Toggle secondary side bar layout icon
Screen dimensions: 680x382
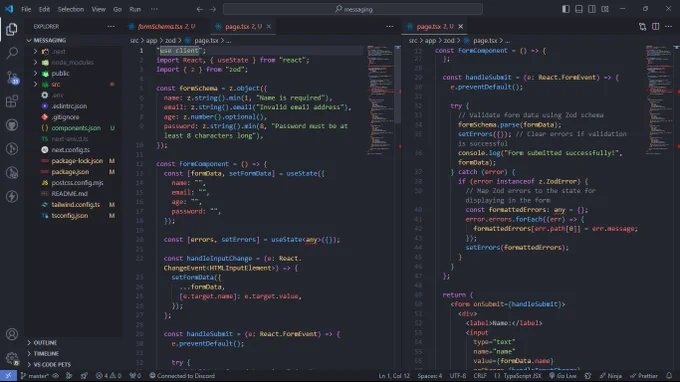(592, 9)
